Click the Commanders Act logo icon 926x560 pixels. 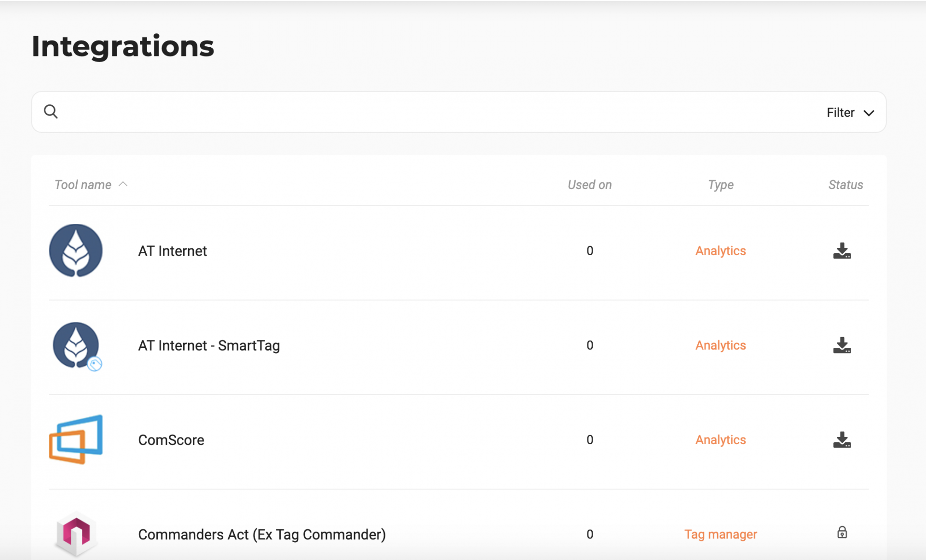pyautogui.click(x=76, y=533)
